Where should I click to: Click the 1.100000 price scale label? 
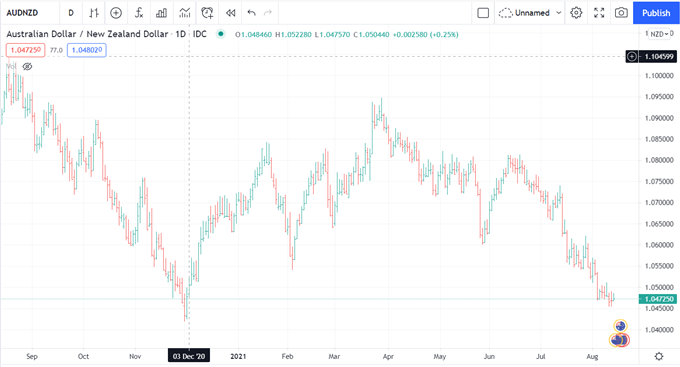(659, 75)
